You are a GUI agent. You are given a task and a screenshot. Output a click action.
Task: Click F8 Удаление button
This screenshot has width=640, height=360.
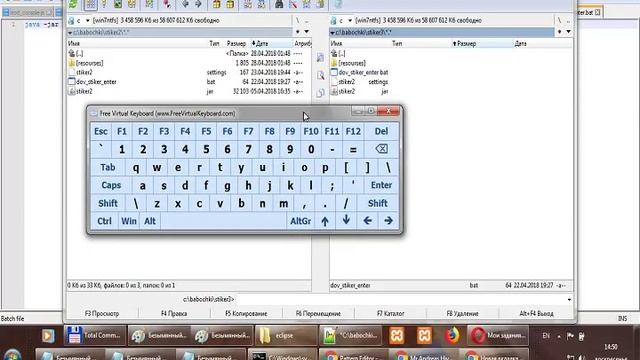click(x=462, y=313)
